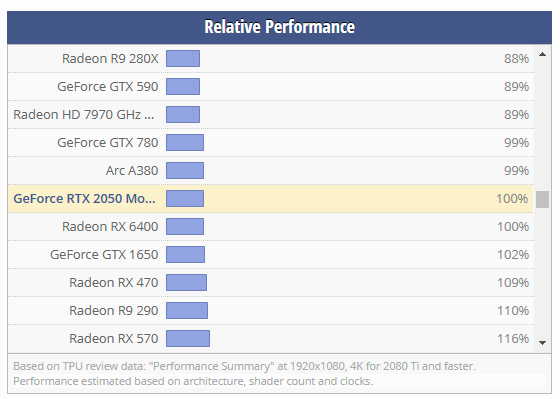560x399 pixels.
Task: Open the Radeon HD 7970 GHz entry
Action: click(84, 115)
